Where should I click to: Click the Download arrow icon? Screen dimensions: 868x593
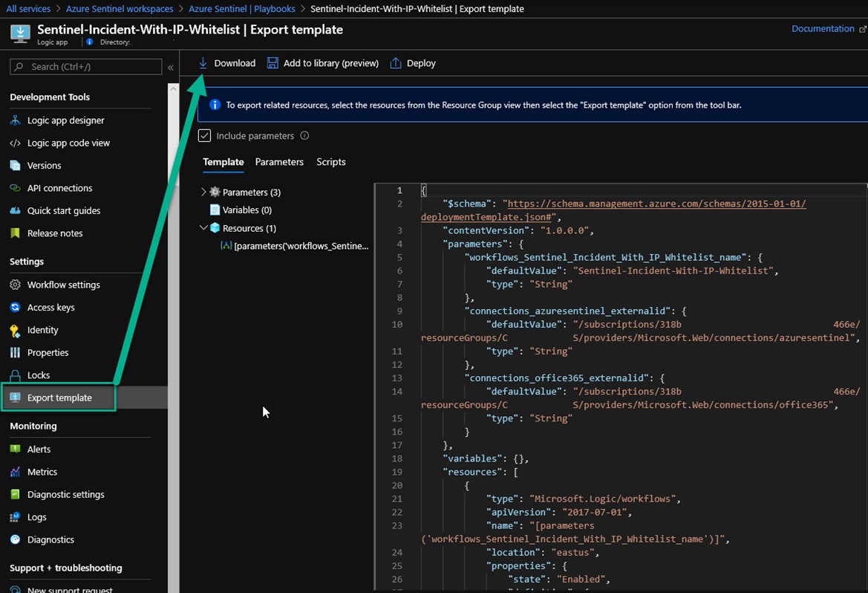[x=203, y=63]
